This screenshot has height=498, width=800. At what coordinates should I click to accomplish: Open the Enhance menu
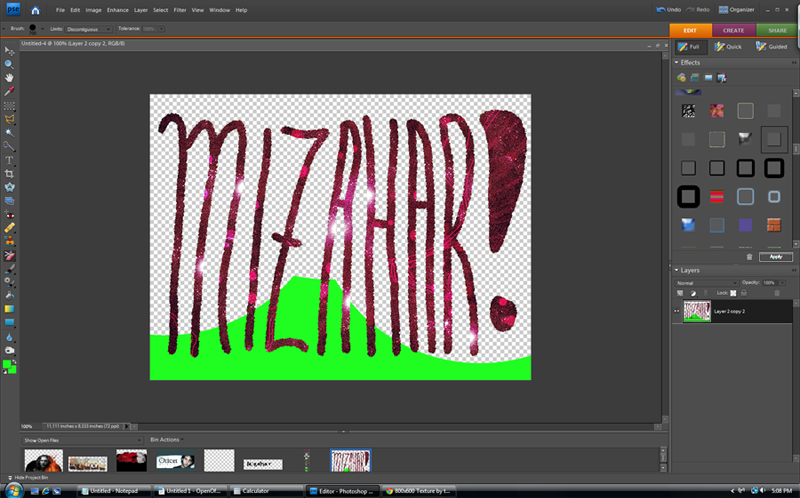[x=117, y=10]
